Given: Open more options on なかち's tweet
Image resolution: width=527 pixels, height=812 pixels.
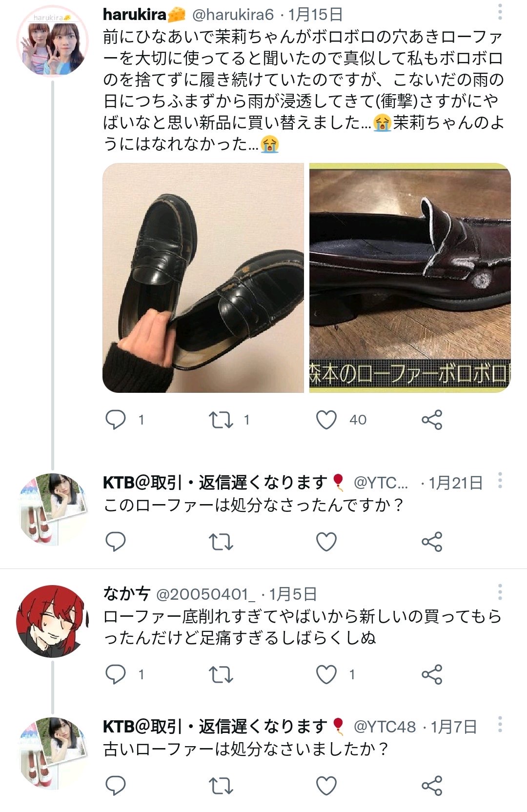Looking at the screenshot, I should (x=500, y=592).
